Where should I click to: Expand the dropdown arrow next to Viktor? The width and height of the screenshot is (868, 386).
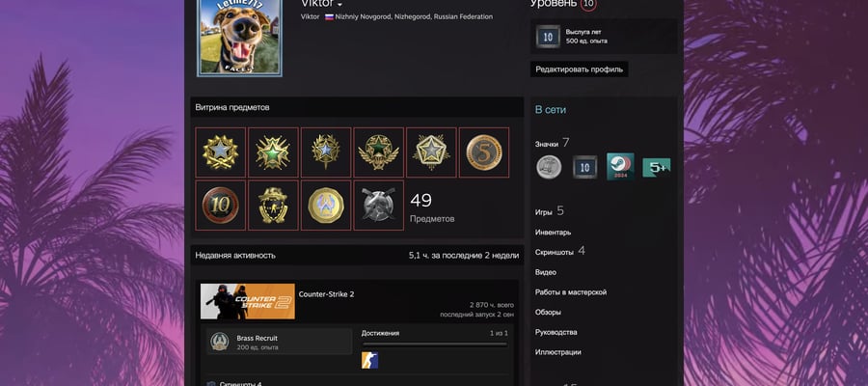pyautogui.click(x=339, y=5)
